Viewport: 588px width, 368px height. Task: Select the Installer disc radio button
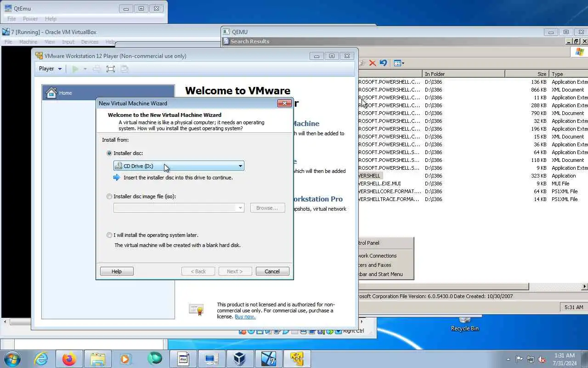click(109, 153)
